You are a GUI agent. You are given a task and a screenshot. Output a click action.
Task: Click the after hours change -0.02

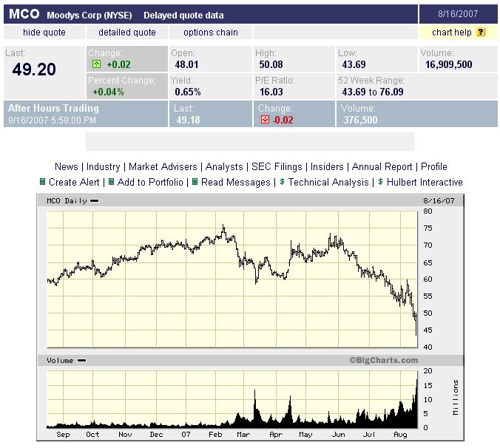[283, 120]
